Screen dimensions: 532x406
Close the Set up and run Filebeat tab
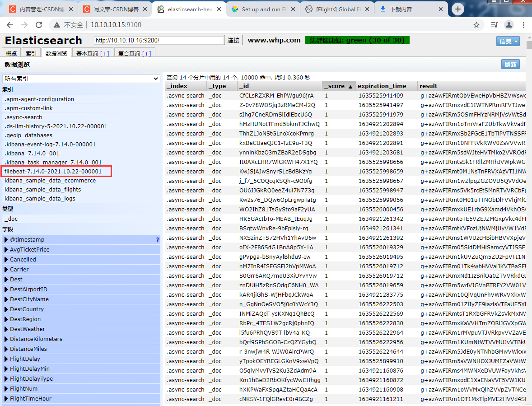293,9
